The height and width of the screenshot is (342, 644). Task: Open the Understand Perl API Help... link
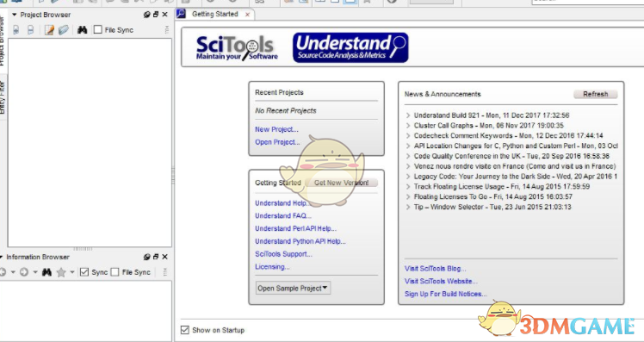click(295, 228)
